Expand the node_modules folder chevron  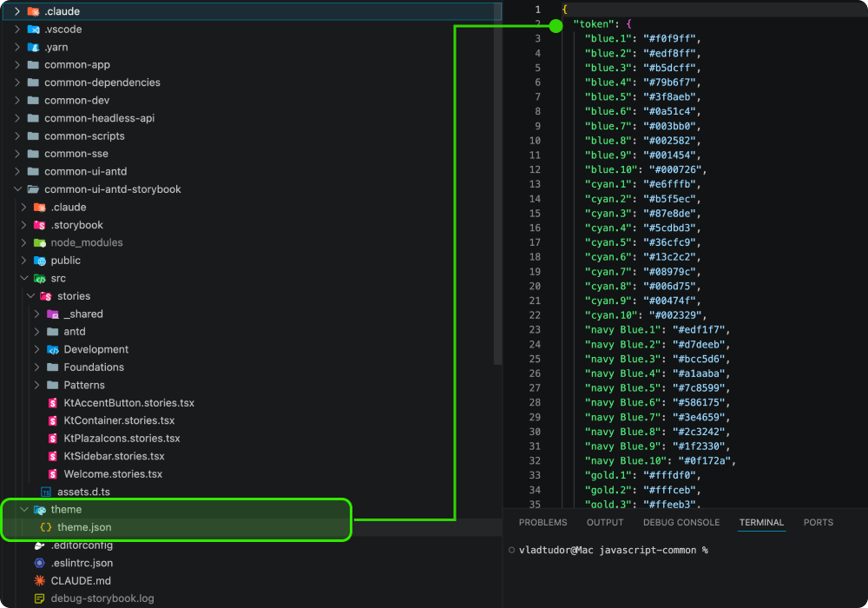pyautogui.click(x=23, y=242)
